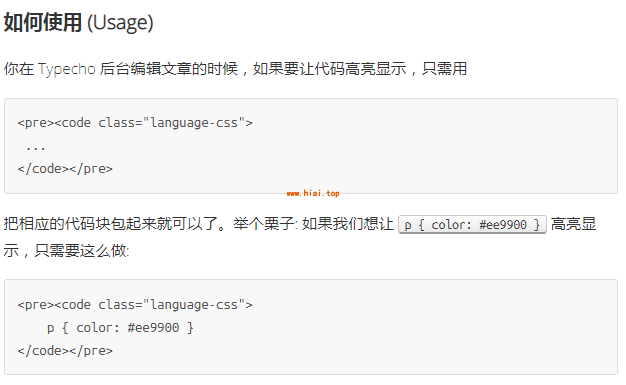Click the inline code p { color: #ee9900 }
Image resolution: width=626 pixels, height=385 pixels.
[472, 224]
